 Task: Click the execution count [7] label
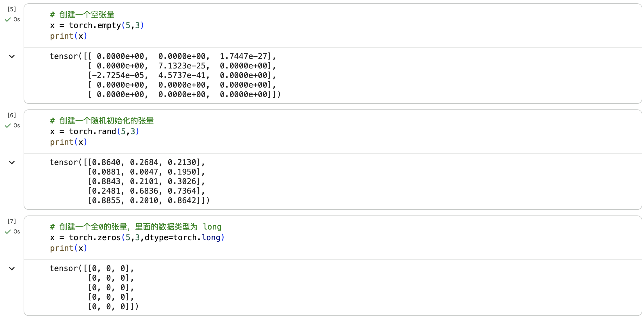11,221
